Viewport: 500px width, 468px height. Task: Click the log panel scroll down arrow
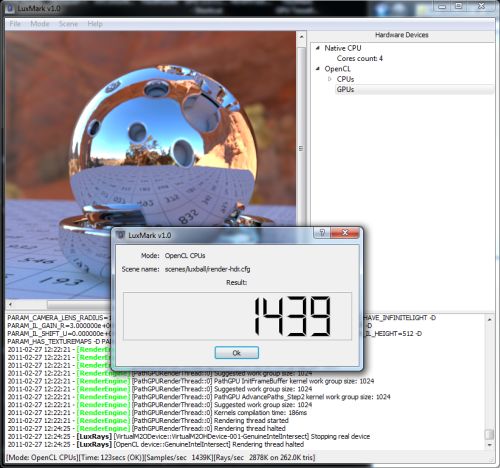point(489,445)
